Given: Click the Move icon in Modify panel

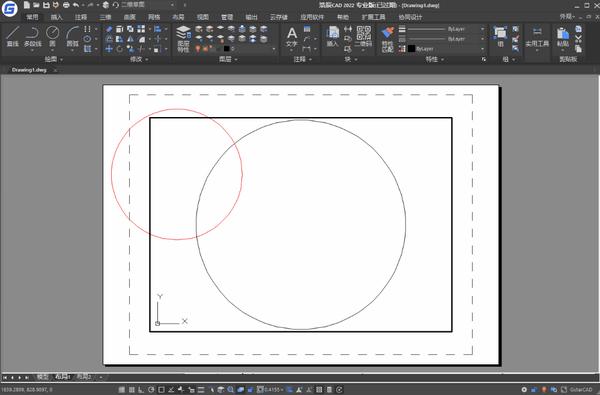Looking at the screenshot, I should point(109,49).
